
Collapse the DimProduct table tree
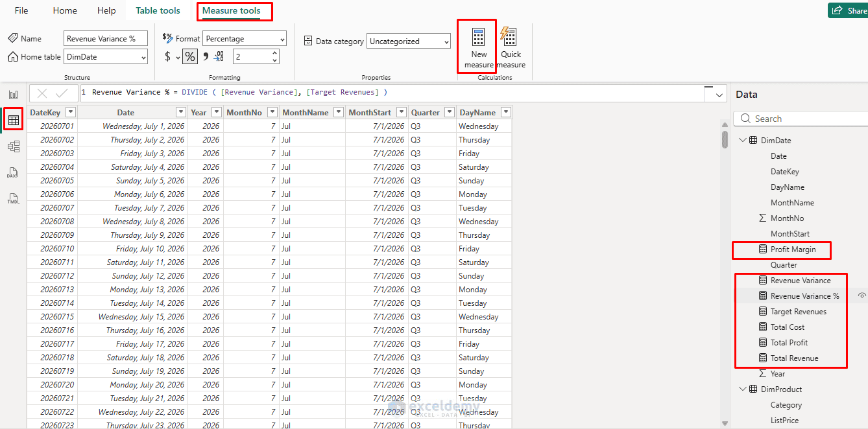coord(743,389)
